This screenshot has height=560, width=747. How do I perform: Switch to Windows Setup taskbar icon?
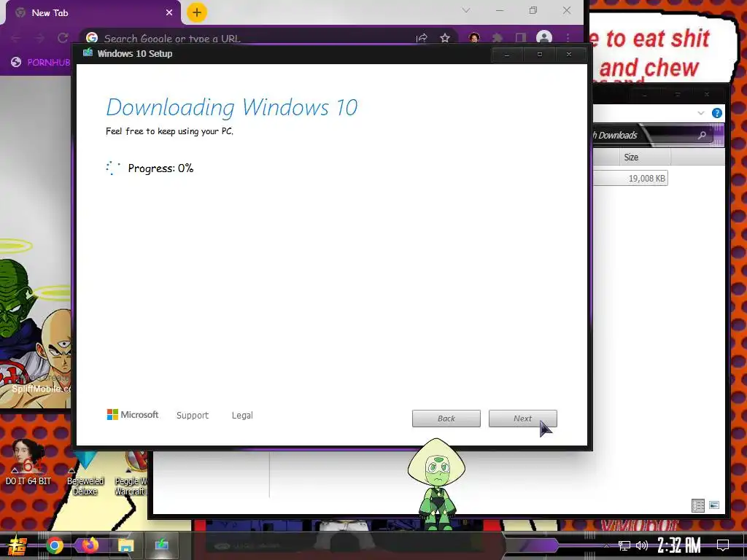pyautogui.click(x=161, y=545)
